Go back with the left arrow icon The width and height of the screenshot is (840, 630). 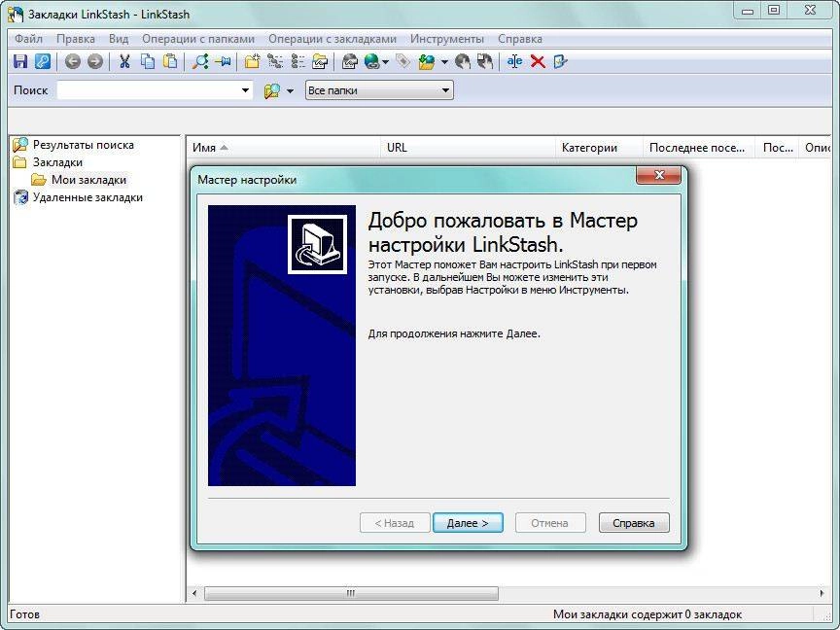pos(72,61)
